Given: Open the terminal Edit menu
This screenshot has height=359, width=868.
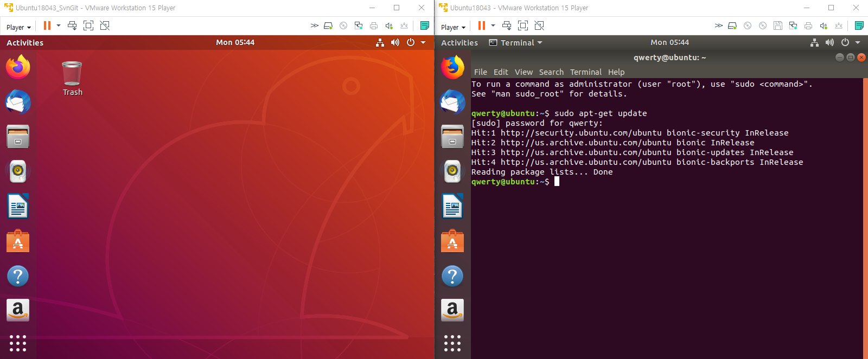Looking at the screenshot, I should point(501,72).
